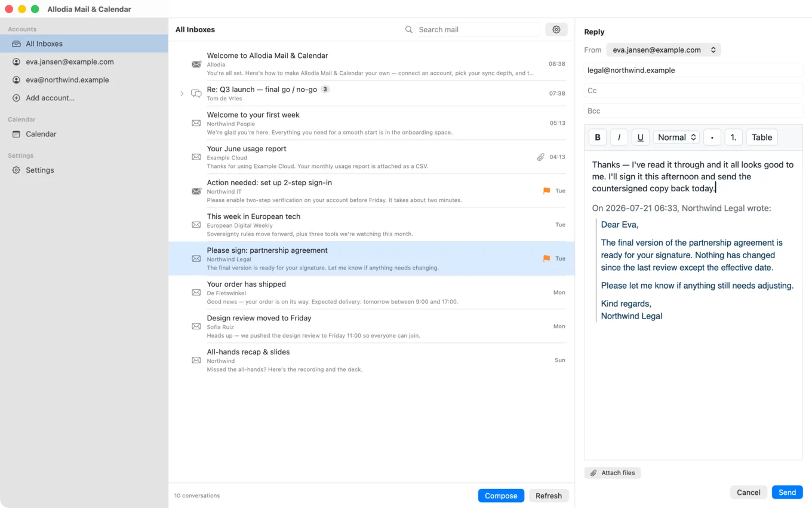Click the All Inboxes tray icon in sidebar
The image size is (812, 508).
click(16, 44)
